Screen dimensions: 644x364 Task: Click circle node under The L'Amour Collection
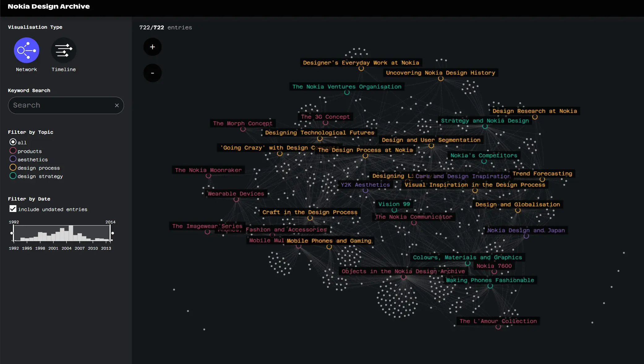pos(498,327)
